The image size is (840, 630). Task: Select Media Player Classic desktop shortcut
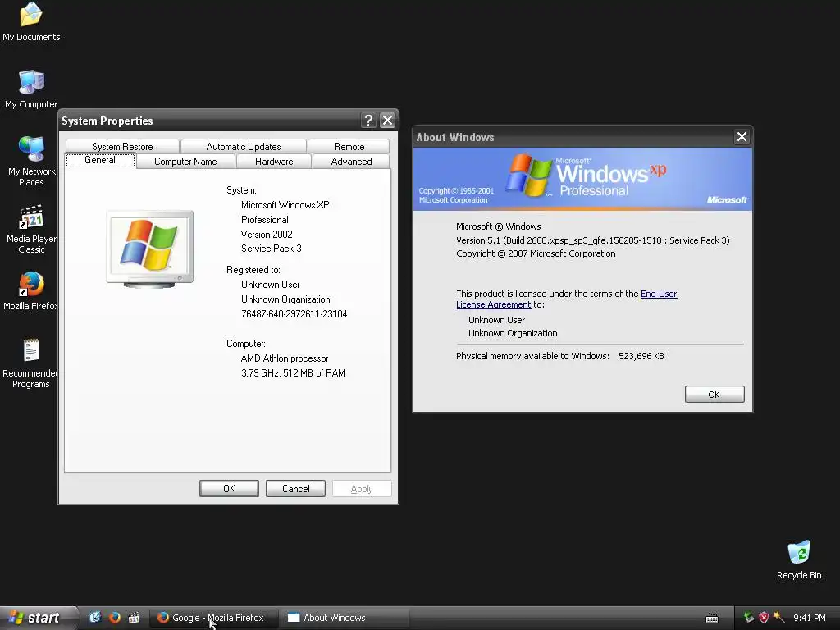tap(31, 229)
